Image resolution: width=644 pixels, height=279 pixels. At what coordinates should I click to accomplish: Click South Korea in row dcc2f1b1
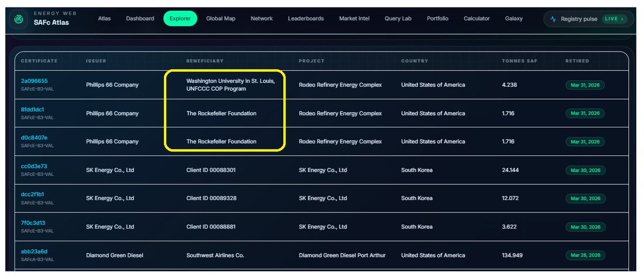coord(417,198)
